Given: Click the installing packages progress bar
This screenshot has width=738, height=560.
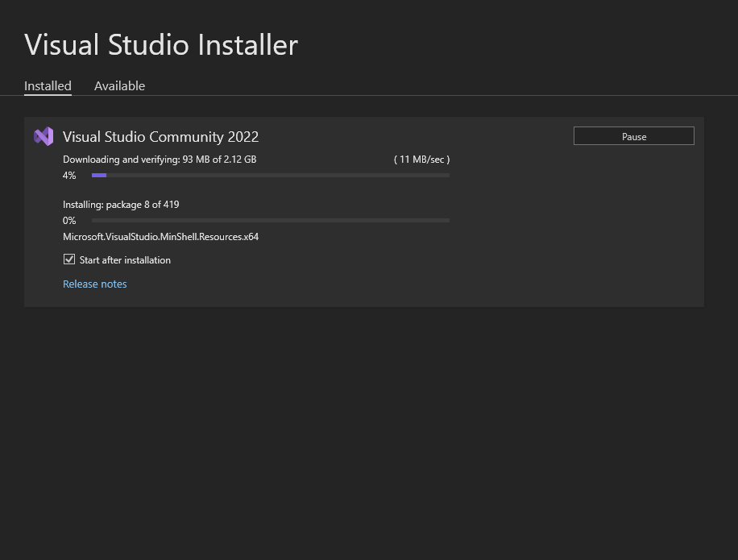Looking at the screenshot, I should point(270,220).
